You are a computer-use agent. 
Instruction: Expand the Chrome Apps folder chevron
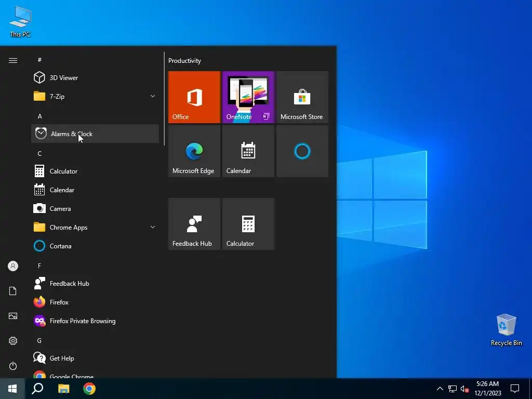pyautogui.click(x=153, y=228)
